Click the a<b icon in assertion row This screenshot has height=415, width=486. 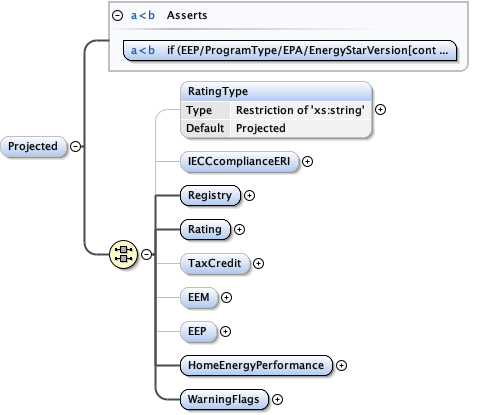point(143,50)
